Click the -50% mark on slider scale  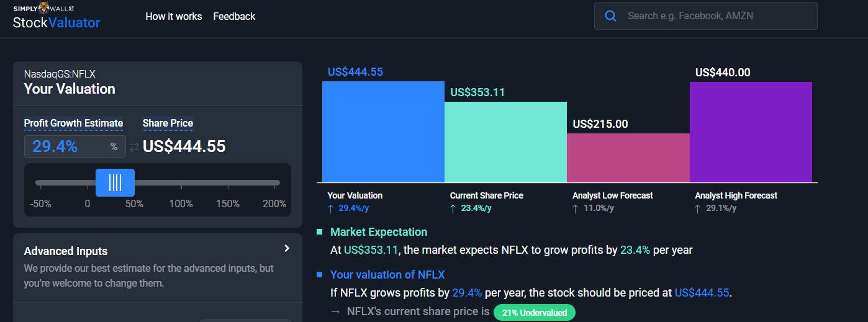point(41,204)
